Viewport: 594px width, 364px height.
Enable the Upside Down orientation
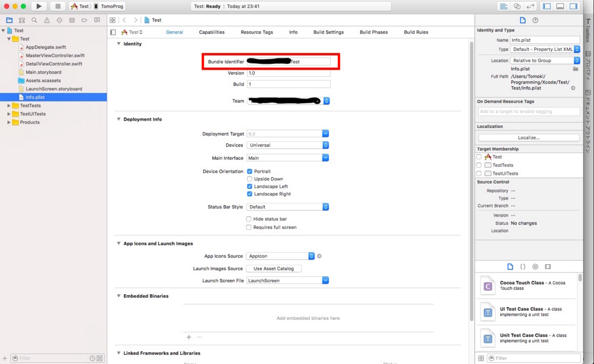click(x=249, y=179)
